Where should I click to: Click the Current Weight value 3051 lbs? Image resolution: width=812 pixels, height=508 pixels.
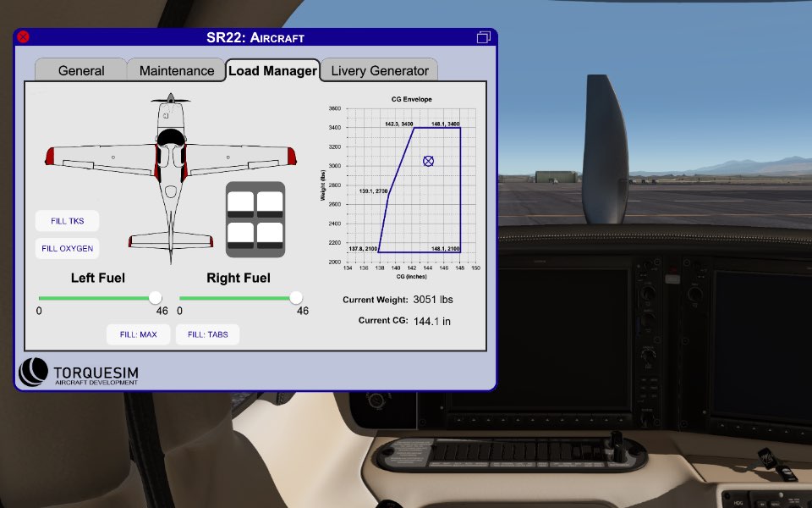click(x=433, y=300)
